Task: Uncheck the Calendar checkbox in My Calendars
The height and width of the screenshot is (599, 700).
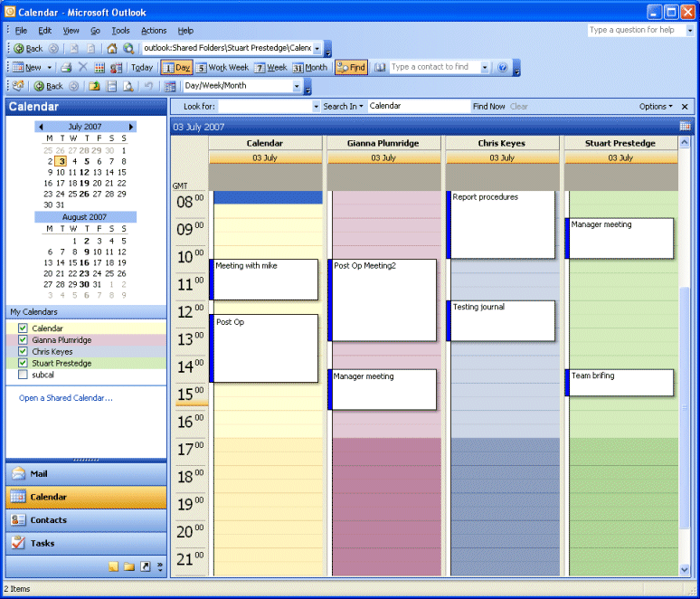Action: pos(23,328)
